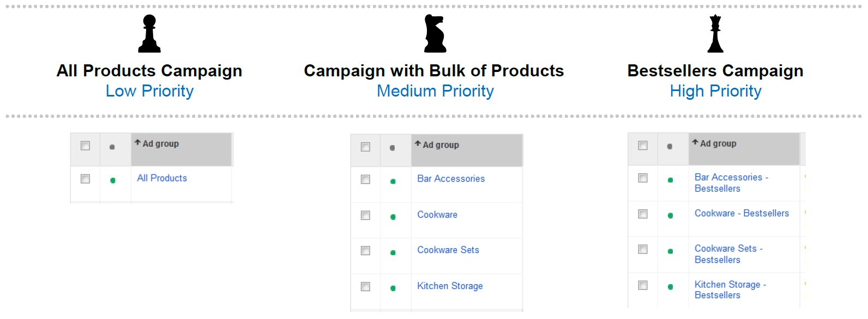Click the knight chess piece icon
This screenshot has width=868, height=319.
435,33
